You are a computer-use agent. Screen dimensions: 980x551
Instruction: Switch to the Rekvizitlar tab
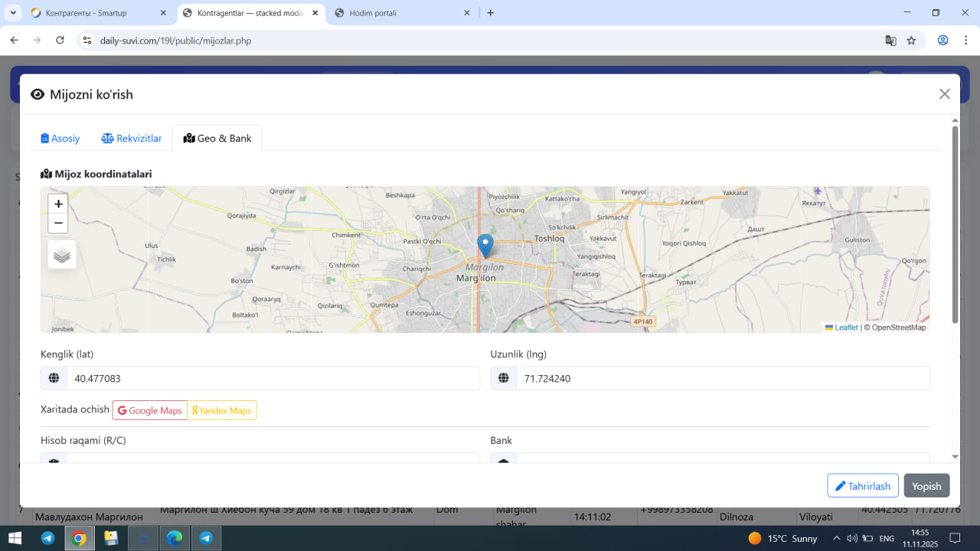coord(132,139)
